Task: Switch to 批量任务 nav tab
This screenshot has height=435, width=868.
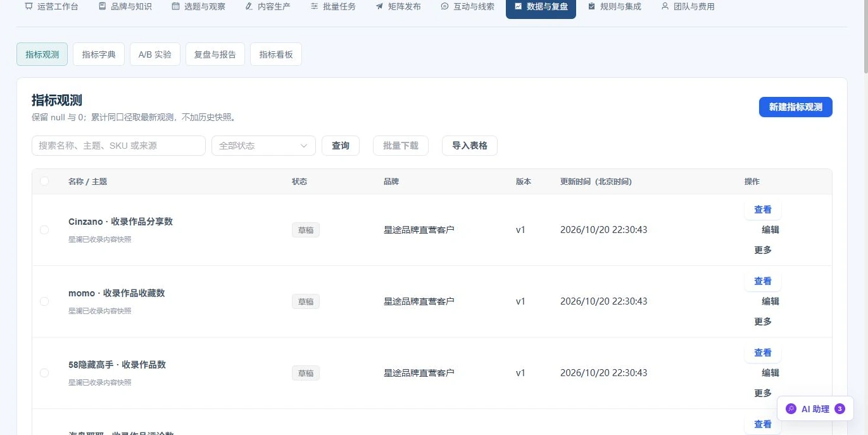Action: (x=333, y=7)
